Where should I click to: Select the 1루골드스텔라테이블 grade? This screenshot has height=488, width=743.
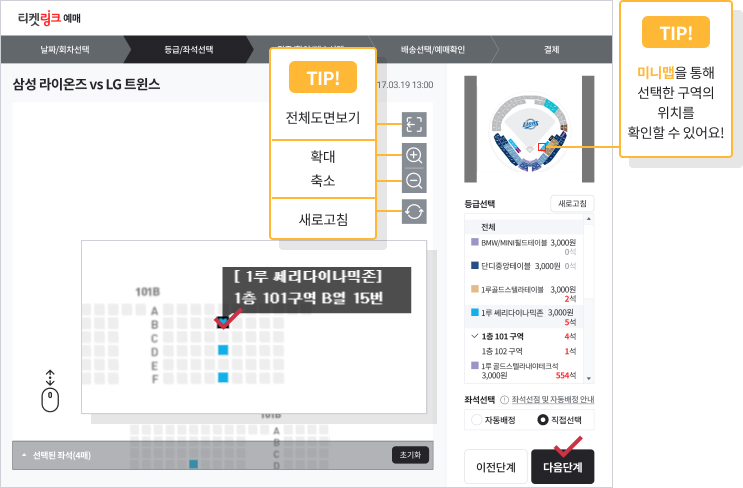525,293
